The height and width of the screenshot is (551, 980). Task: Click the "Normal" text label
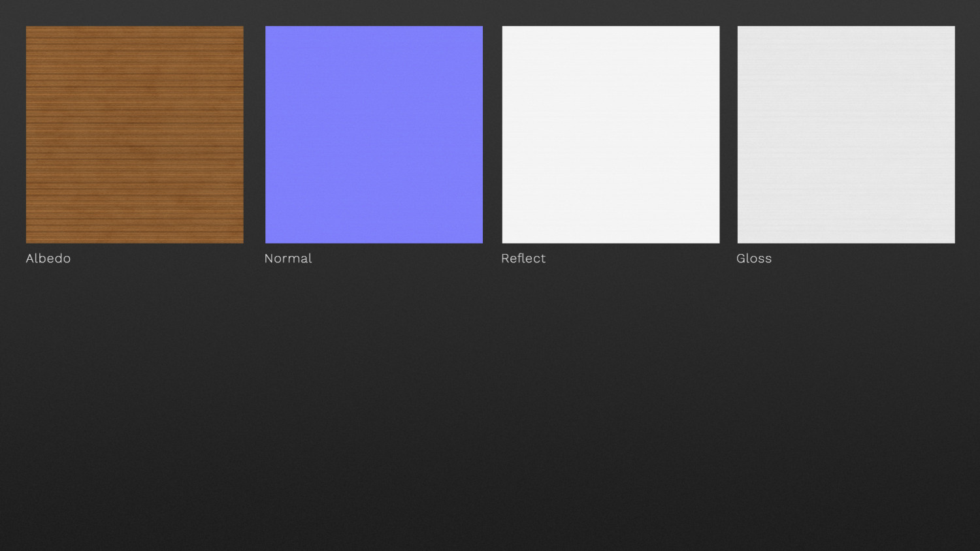(x=288, y=259)
